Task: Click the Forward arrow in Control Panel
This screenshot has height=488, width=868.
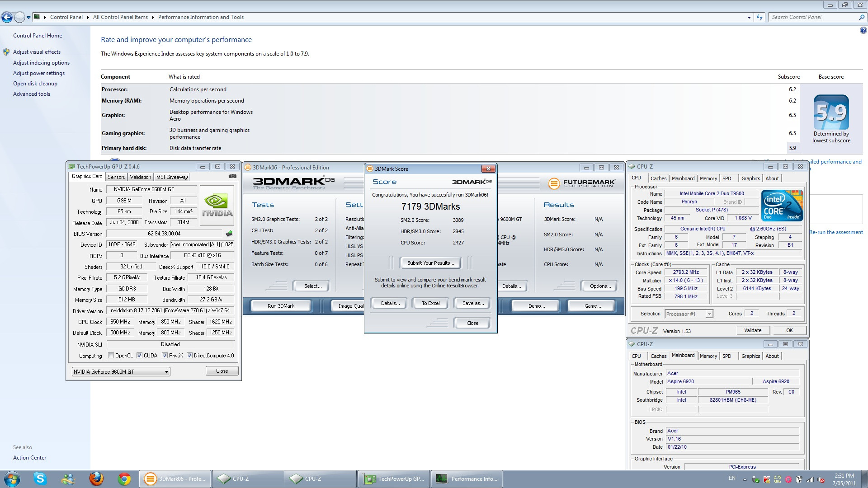Action: tap(19, 18)
